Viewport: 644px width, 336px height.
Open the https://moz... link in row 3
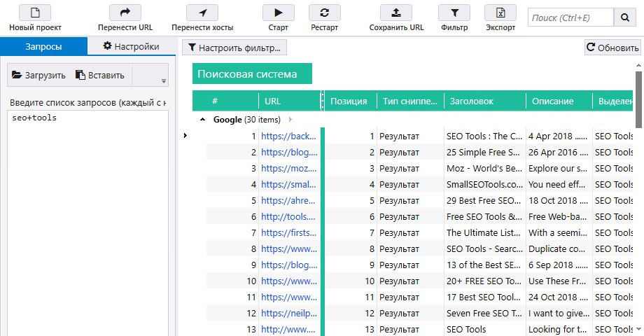(288, 168)
